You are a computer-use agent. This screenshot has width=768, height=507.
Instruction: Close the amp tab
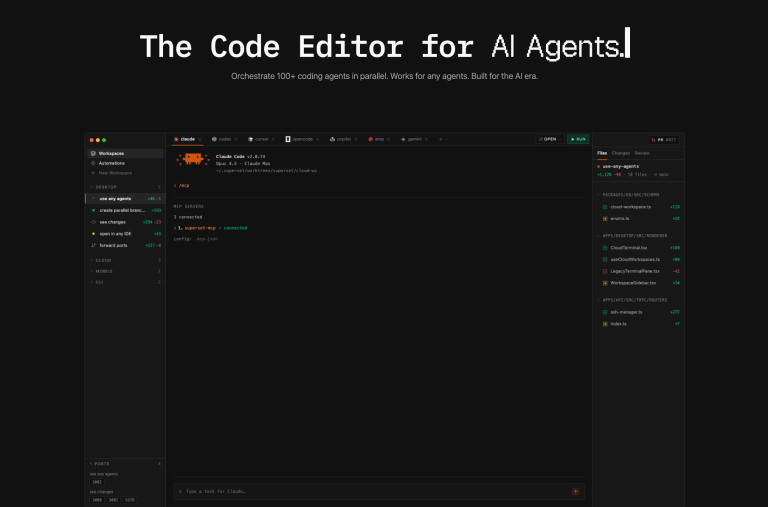click(388, 140)
